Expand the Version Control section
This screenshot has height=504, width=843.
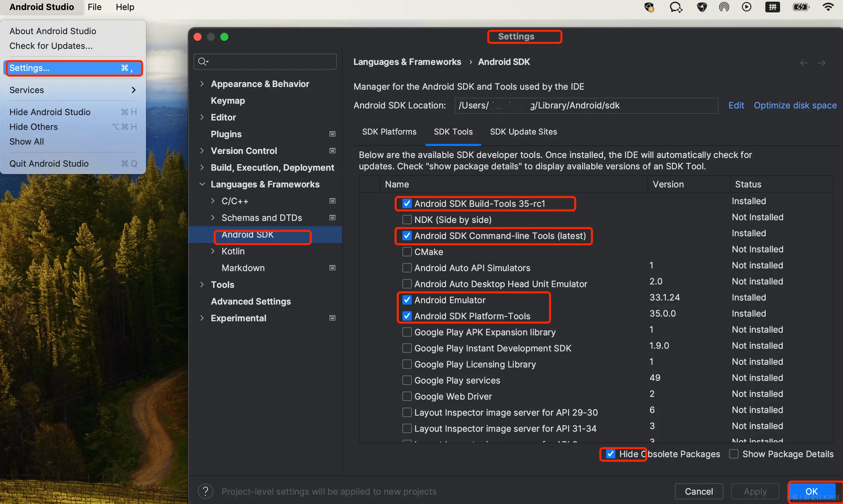(x=202, y=151)
